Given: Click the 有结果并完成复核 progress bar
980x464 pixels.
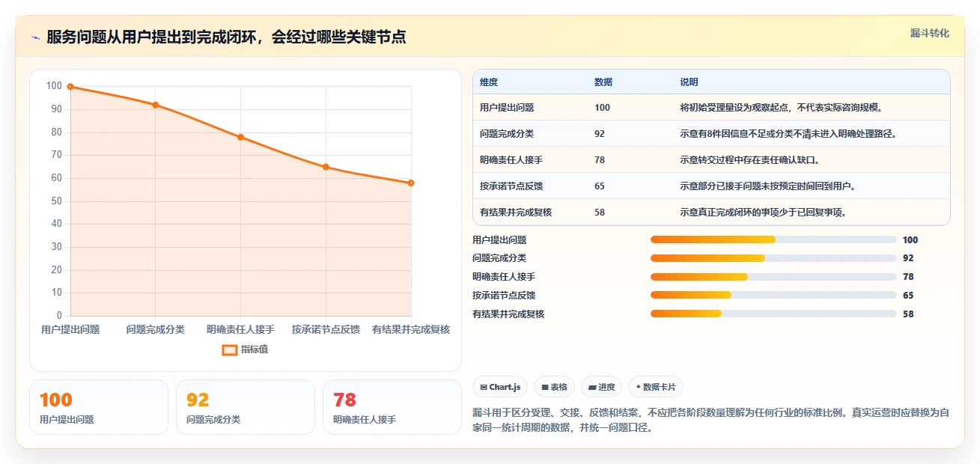Looking at the screenshot, I should click(773, 314).
